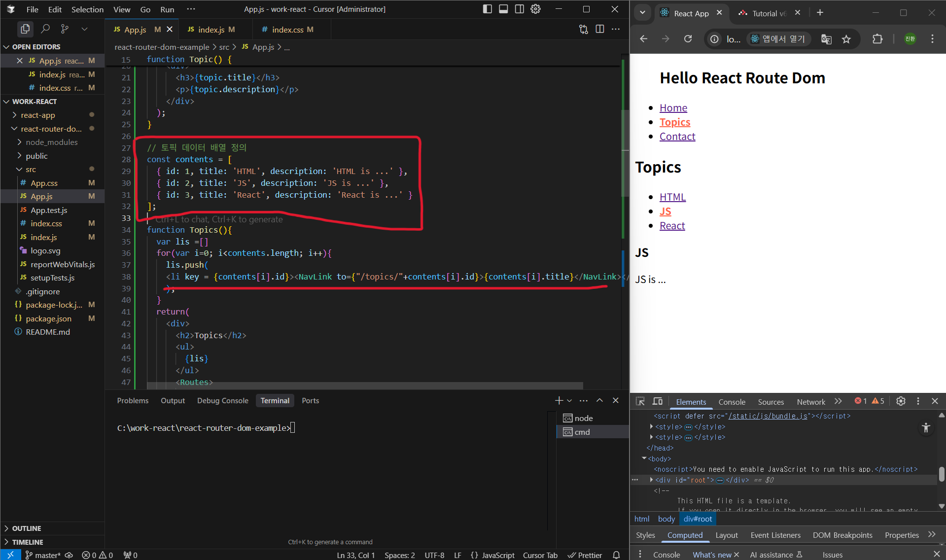The height and width of the screenshot is (560, 946).
Task: Toggle primary sidebar layout icon
Action: point(487,9)
